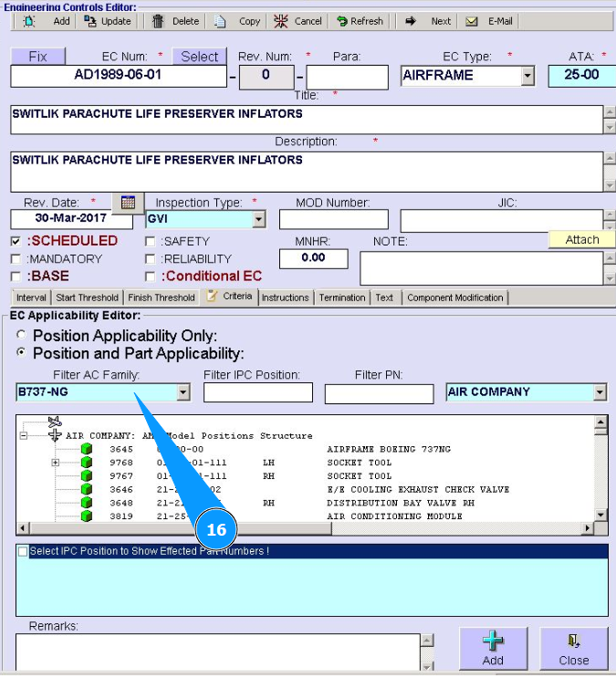Screen dimensions: 616x678
Task: Open the Instructions tab
Action: [x=285, y=297]
